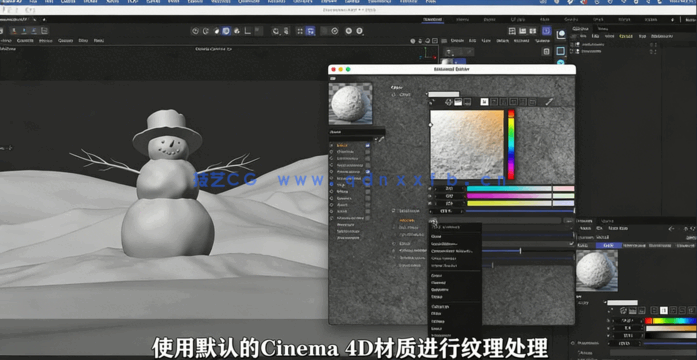The image size is (697, 360).
Task: Enable the Luminance channel checkbox
Action: (368, 159)
